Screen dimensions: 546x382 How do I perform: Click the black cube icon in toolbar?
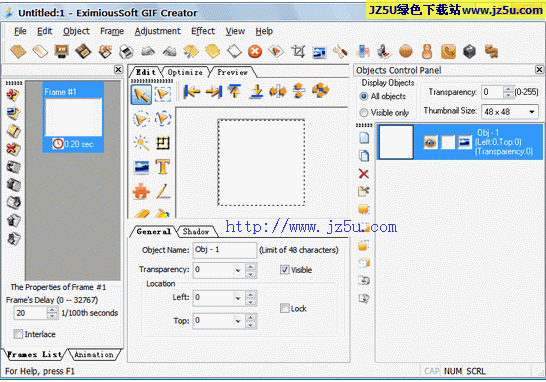pyautogui.click(x=469, y=52)
